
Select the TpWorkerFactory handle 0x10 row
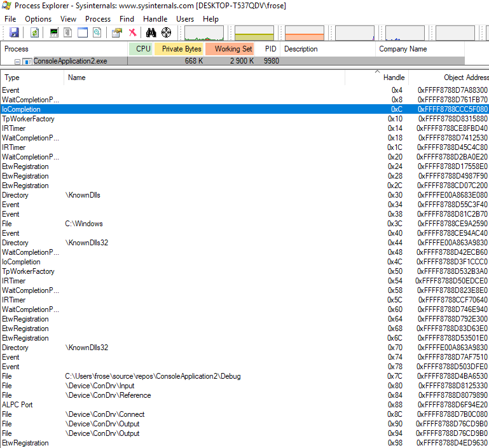click(x=244, y=119)
